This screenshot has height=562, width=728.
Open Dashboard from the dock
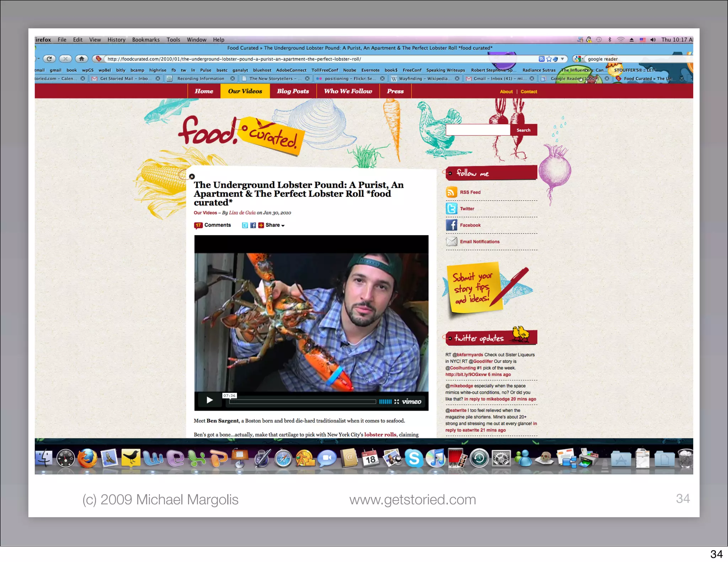(66, 458)
